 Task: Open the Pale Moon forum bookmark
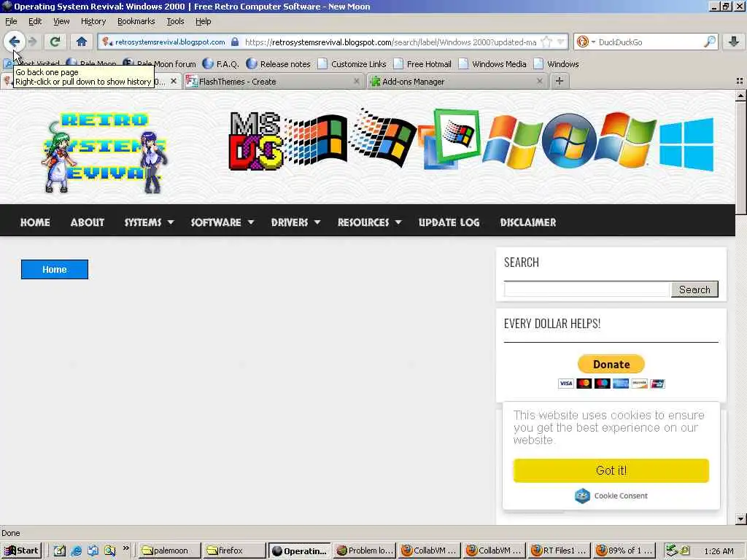(x=160, y=64)
